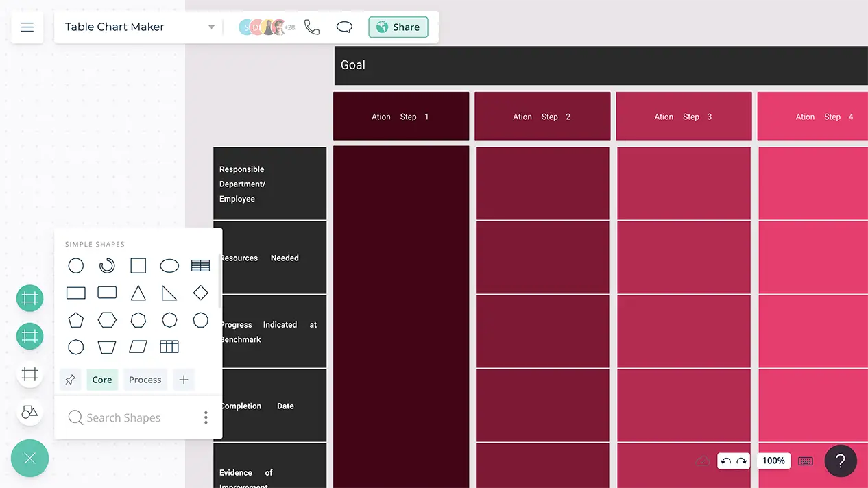868x488 pixels.
Task: Select the circle shape
Action: [x=76, y=266]
